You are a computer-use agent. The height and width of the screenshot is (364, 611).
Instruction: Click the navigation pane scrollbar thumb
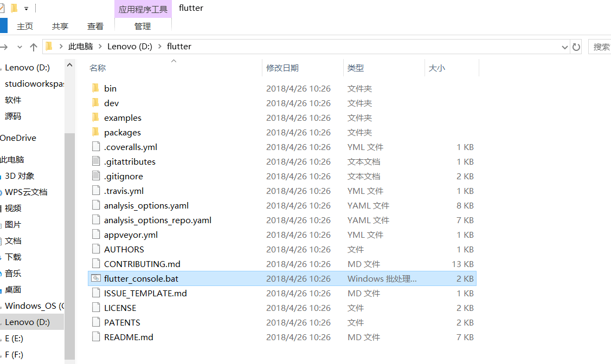coord(70,246)
